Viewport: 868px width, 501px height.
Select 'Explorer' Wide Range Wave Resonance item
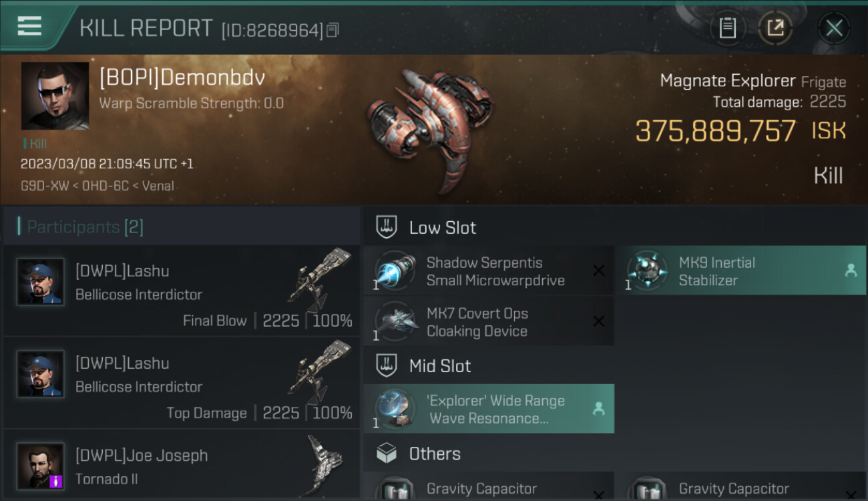tap(489, 409)
